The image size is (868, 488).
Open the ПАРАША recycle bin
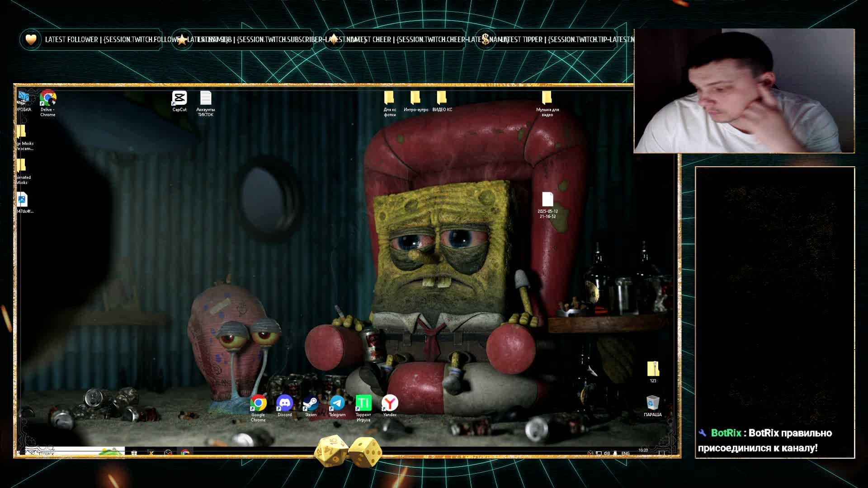pos(653,406)
